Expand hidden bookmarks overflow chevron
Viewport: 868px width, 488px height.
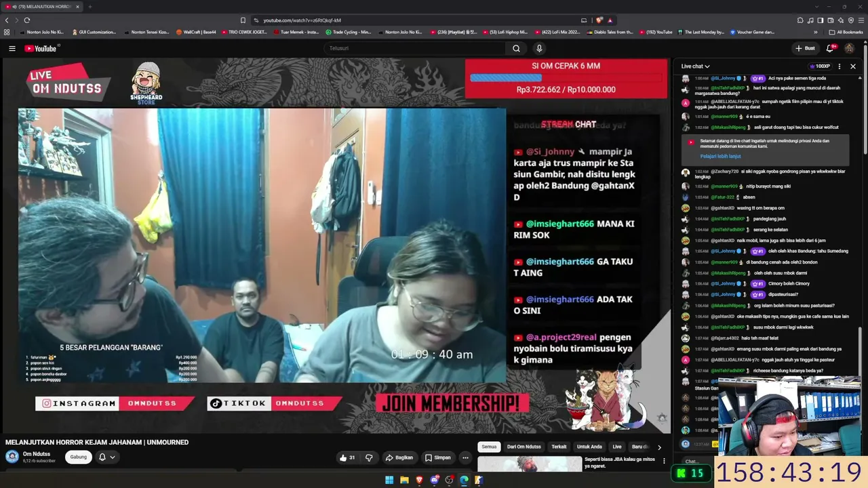tap(816, 32)
